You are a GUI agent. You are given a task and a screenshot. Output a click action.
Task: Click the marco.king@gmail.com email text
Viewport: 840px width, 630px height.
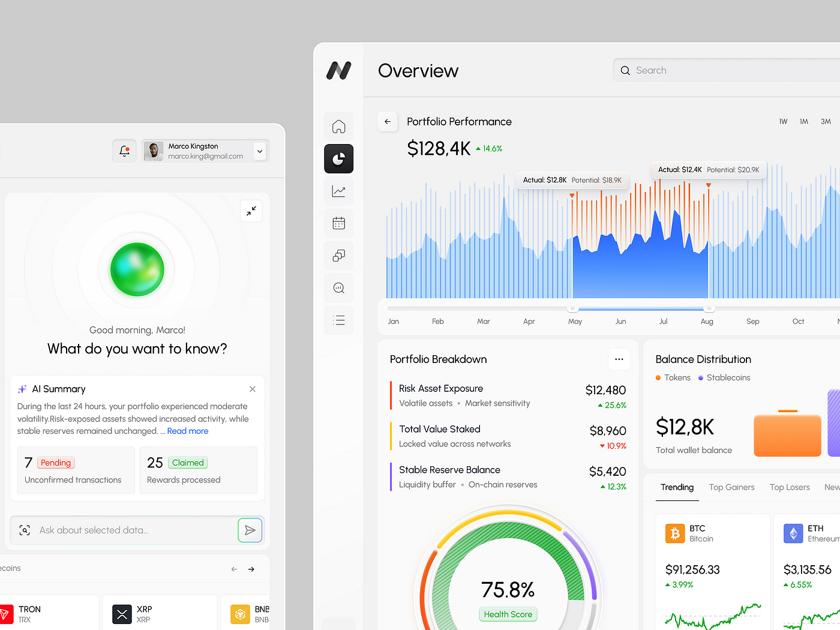click(205, 157)
